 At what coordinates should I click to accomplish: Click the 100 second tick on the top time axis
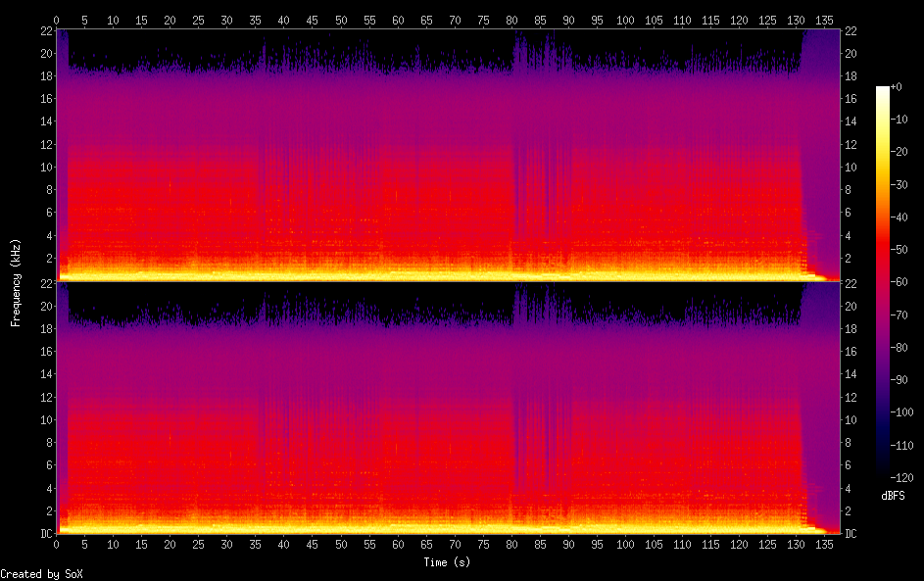click(625, 20)
